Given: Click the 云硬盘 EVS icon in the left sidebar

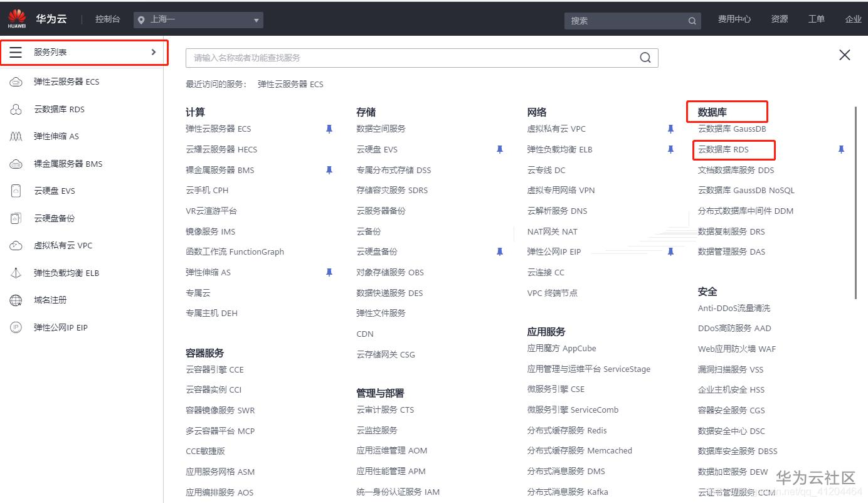Looking at the screenshot, I should click(x=16, y=191).
